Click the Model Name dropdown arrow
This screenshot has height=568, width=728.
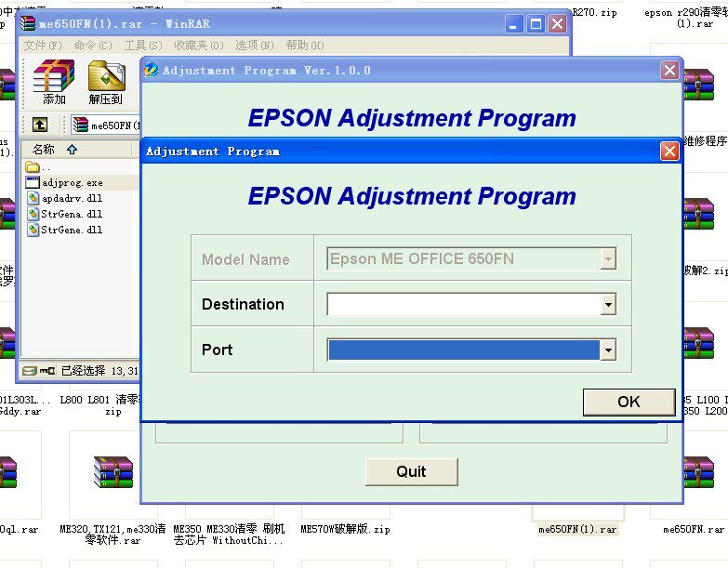click(x=608, y=259)
